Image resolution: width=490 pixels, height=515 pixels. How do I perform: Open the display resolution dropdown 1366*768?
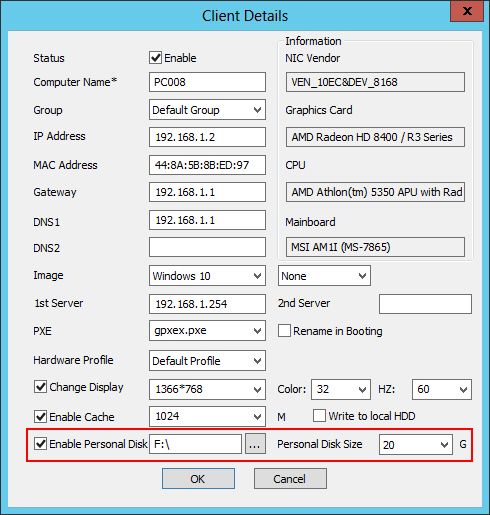coord(207,389)
